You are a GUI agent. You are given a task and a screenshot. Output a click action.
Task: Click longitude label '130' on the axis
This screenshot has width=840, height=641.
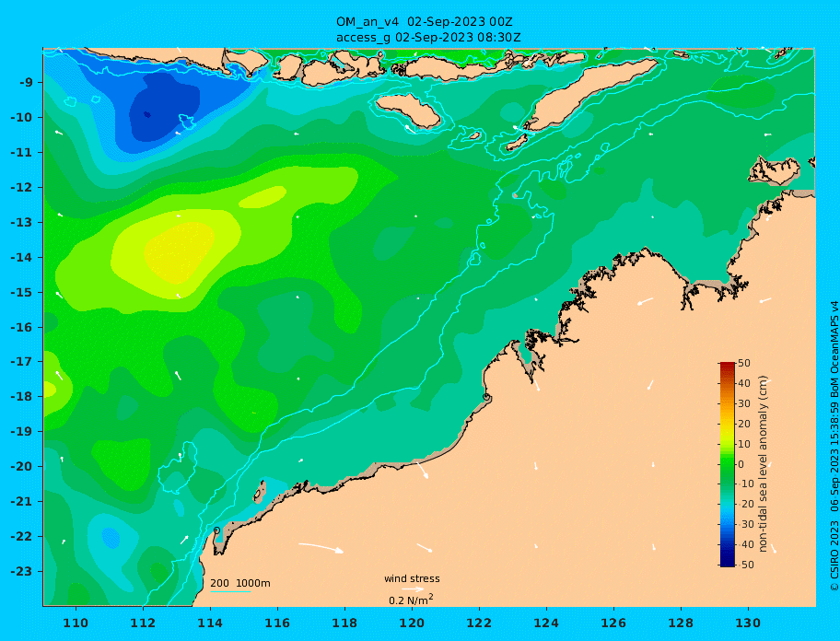[748, 623]
